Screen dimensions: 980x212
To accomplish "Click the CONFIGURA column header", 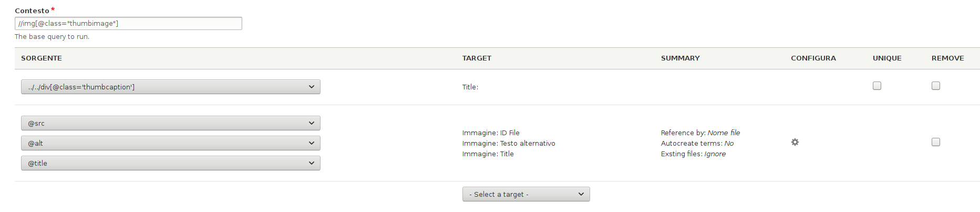I will pyautogui.click(x=813, y=58).
